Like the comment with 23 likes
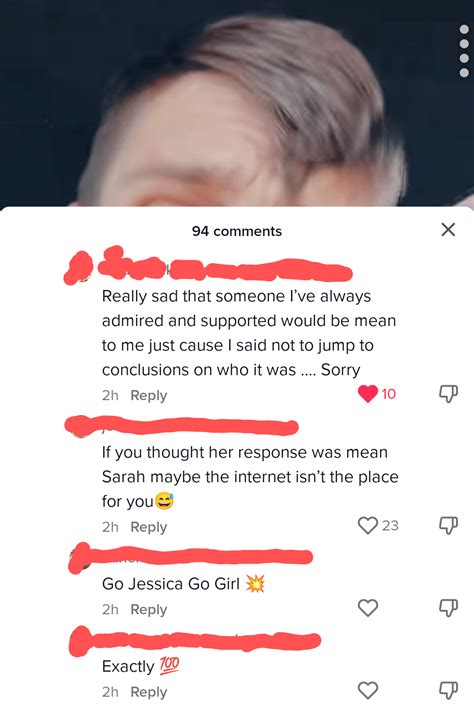This screenshot has width=474, height=709. click(368, 525)
